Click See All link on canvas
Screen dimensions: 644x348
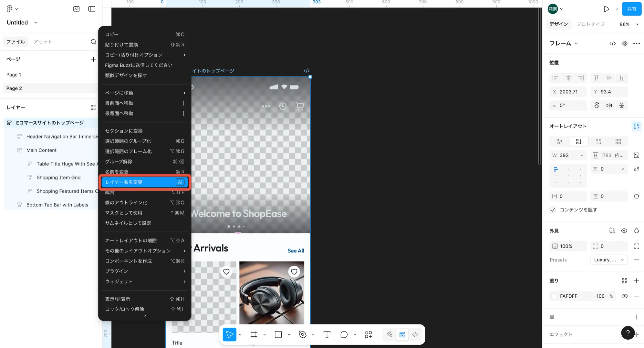click(x=296, y=251)
